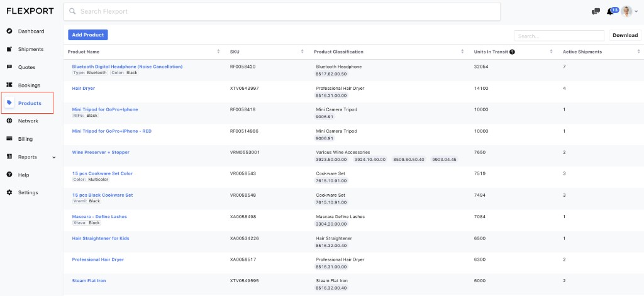The height and width of the screenshot is (296, 644).
Task: Click the Billing card icon
Action: 9,139
